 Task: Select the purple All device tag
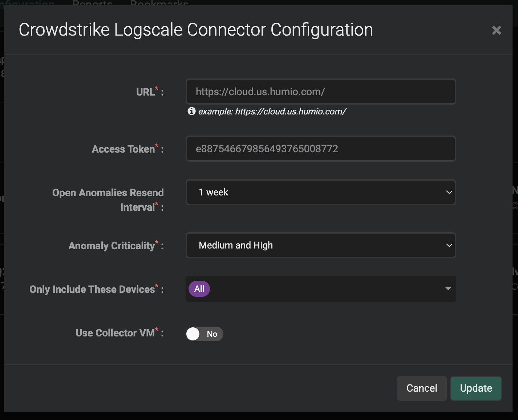[x=199, y=289]
